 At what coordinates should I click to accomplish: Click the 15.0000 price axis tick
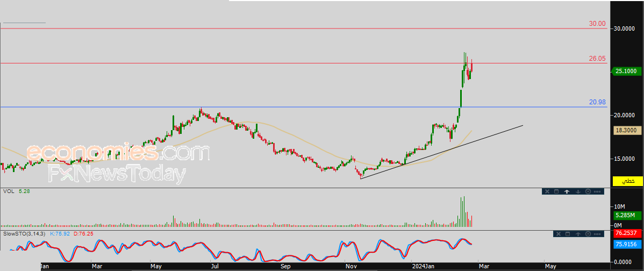point(625,159)
